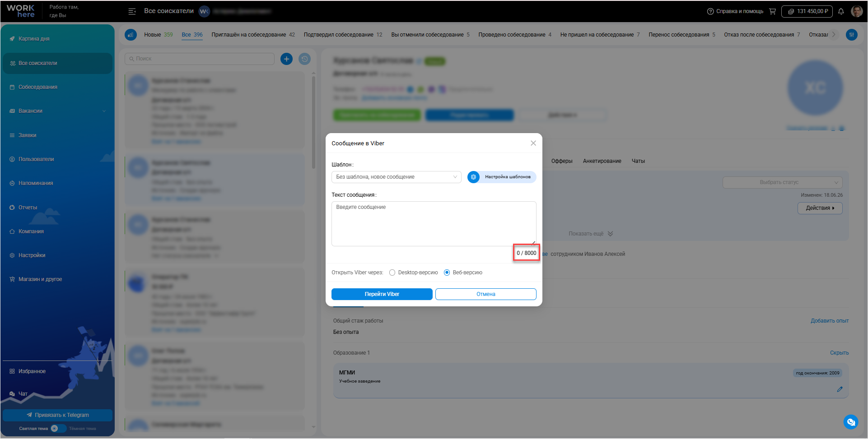Click the hamburger menu icon in the header
Screen dimensions: 868x439
point(132,11)
